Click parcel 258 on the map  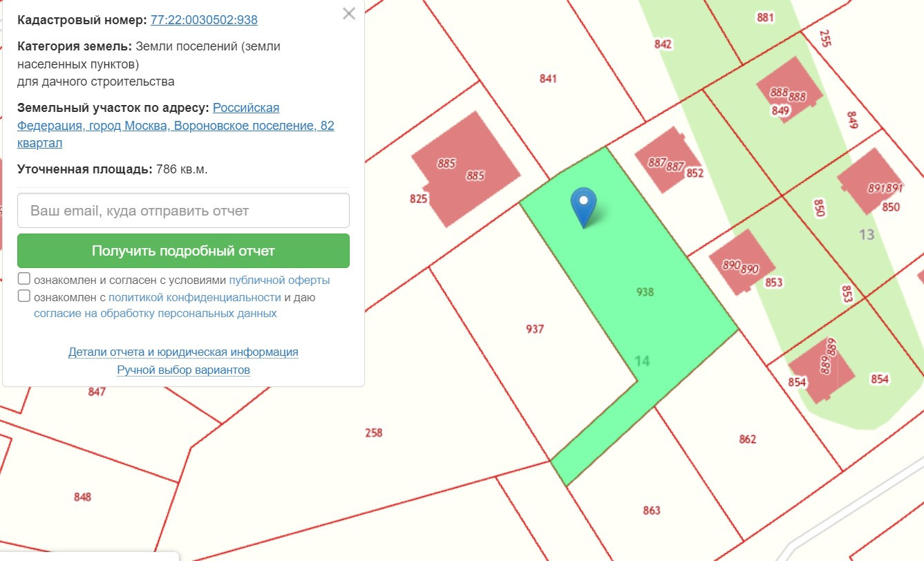373,433
